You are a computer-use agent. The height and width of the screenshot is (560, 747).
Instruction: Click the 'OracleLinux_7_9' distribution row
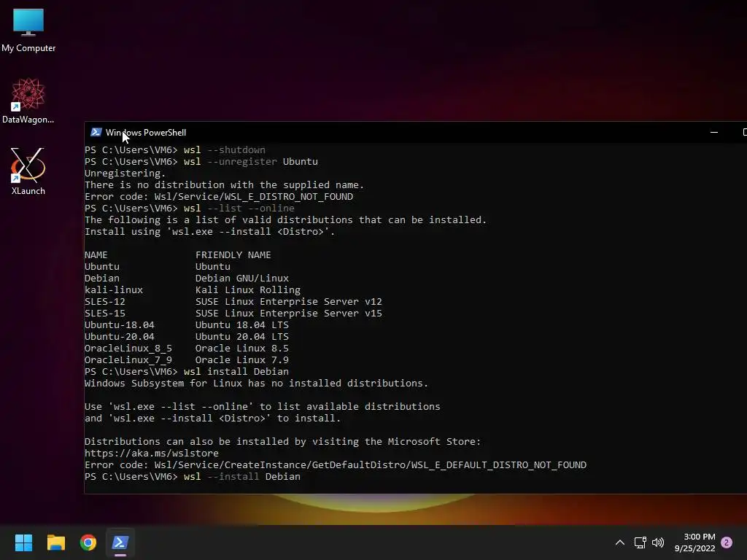[187, 360]
